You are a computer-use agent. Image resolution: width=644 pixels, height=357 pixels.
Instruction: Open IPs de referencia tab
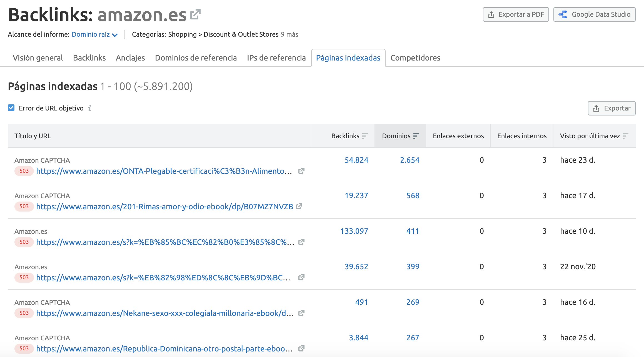(276, 58)
